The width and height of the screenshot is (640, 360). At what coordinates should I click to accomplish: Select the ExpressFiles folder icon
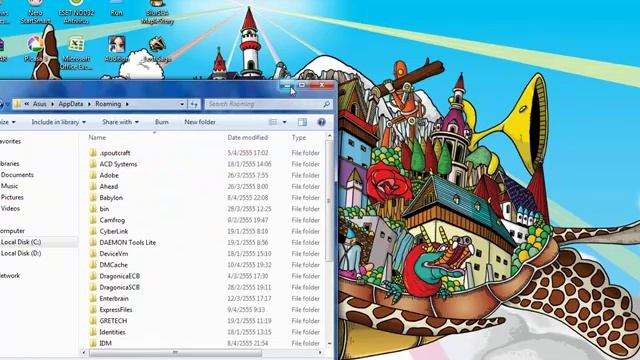click(93, 310)
